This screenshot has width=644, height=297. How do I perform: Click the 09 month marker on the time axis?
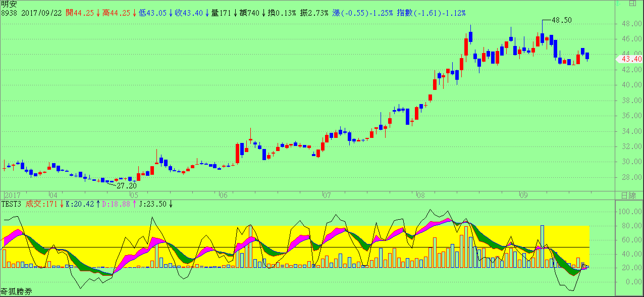523,195
